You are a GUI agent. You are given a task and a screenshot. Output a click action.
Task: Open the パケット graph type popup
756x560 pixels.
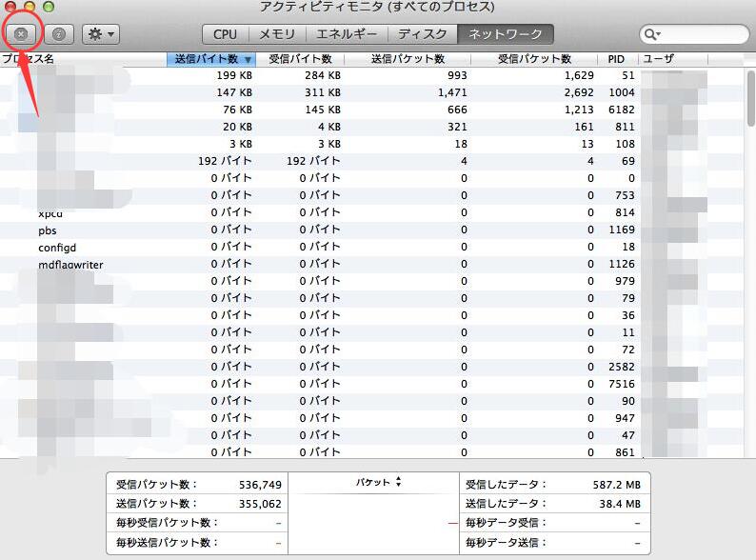coord(379,483)
